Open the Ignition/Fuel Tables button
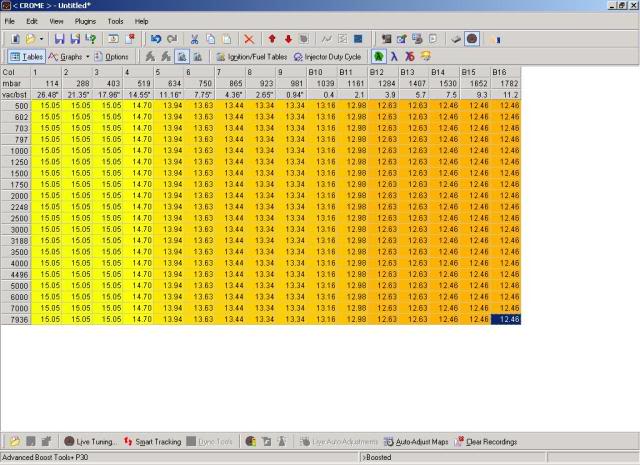This screenshot has height=465, width=640. (x=251, y=57)
